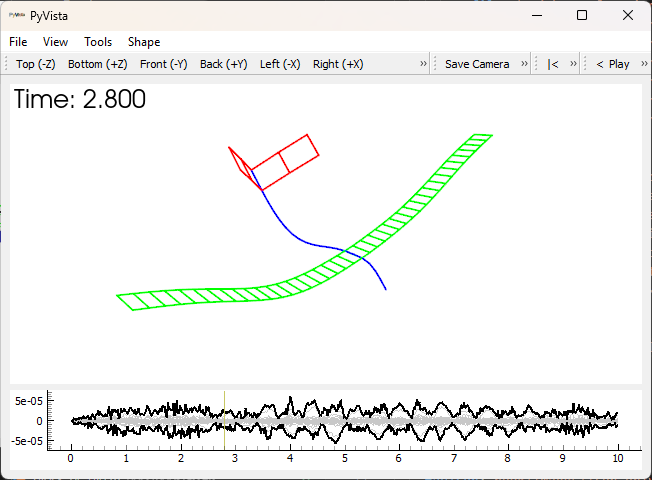Expand overflow chevron after the |< button
This screenshot has height=480, width=652.
(x=573, y=64)
